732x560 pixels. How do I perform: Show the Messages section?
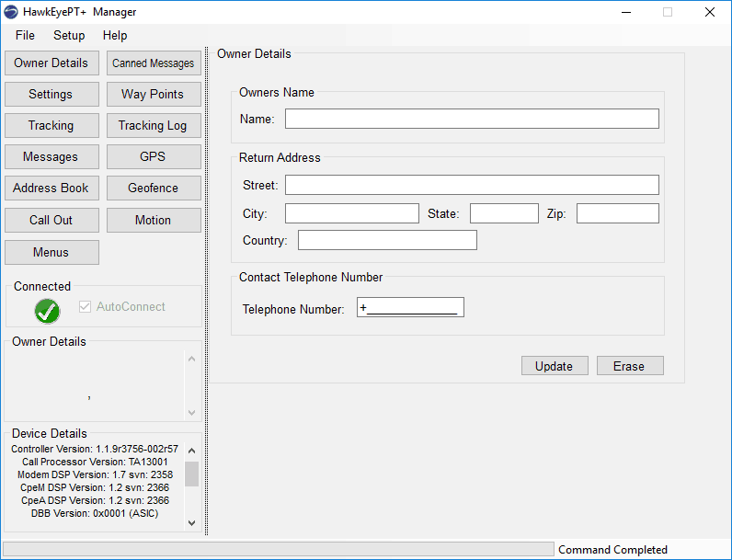coord(51,157)
